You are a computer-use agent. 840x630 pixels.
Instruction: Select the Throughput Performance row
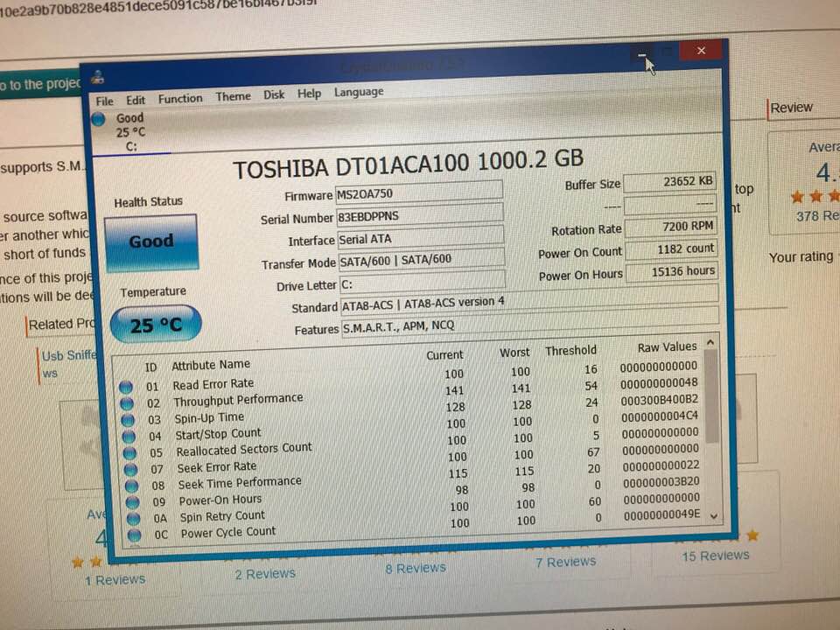(410, 395)
